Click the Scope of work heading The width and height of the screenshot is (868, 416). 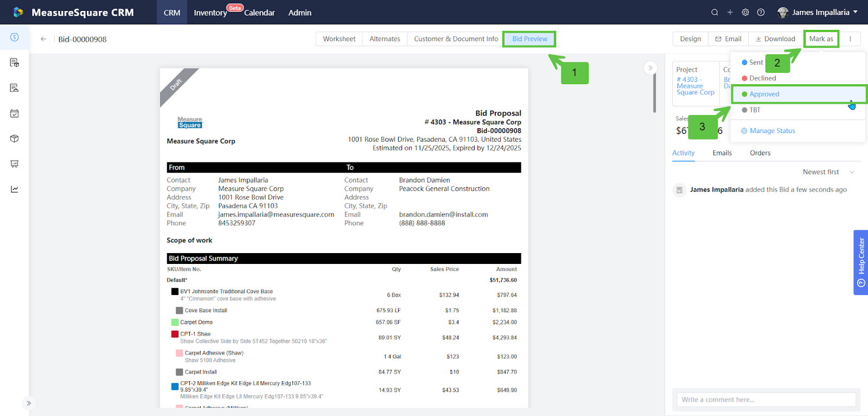[x=189, y=241]
